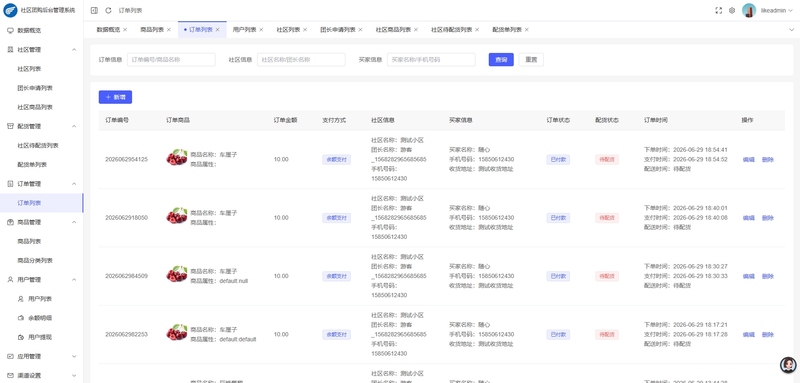Click 编辑 for order 2026062954125
Screen dimensions: 800x383
[748, 160]
